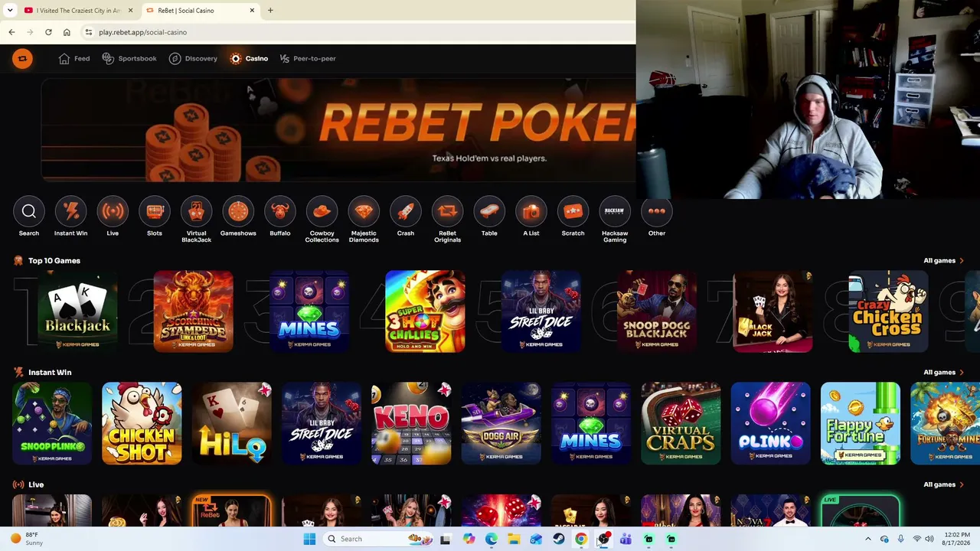Open the HiLo game tile

point(231,423)
